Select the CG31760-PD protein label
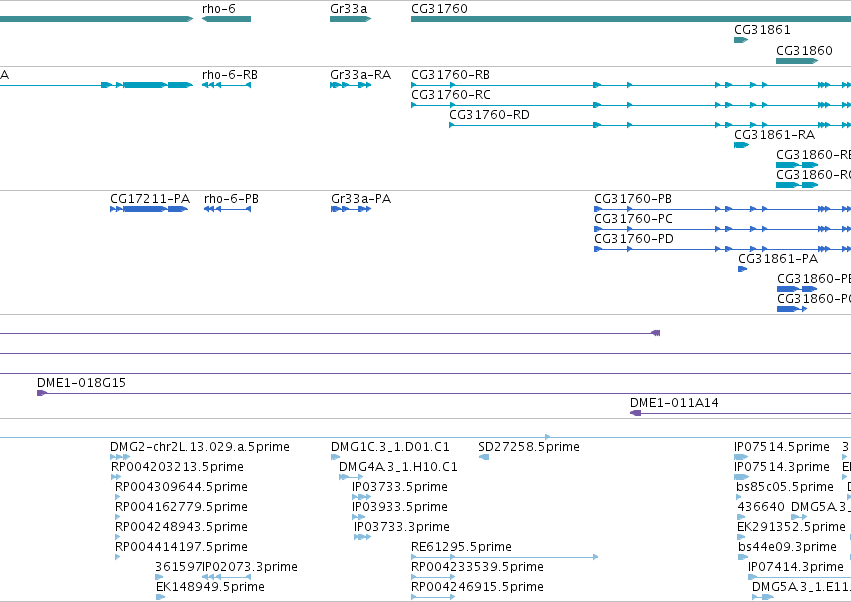 pyautogui.click(x=634, y=239)
